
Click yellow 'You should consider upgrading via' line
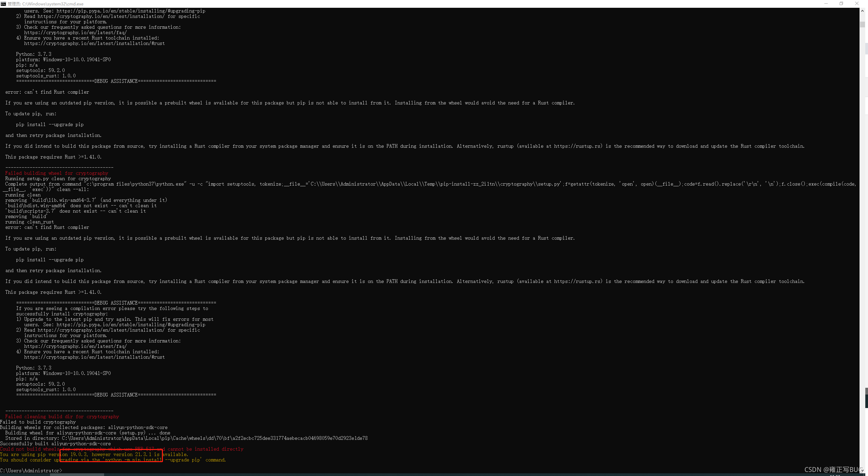point(113,460)
